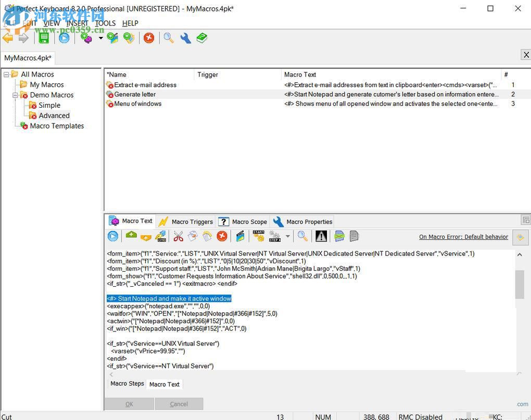Screen dimensions: 531x420
Task: Click the OK button
Action: pyautogui.click(x=129, y=404)
